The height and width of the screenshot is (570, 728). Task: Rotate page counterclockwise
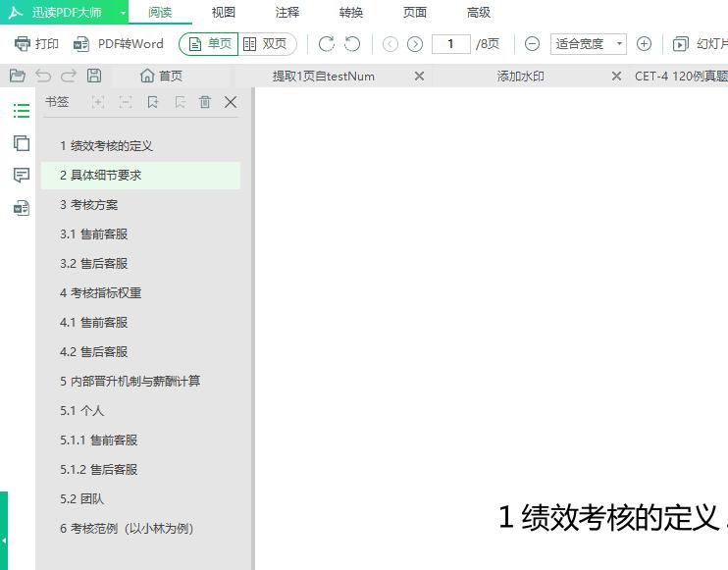click(352, 44)
